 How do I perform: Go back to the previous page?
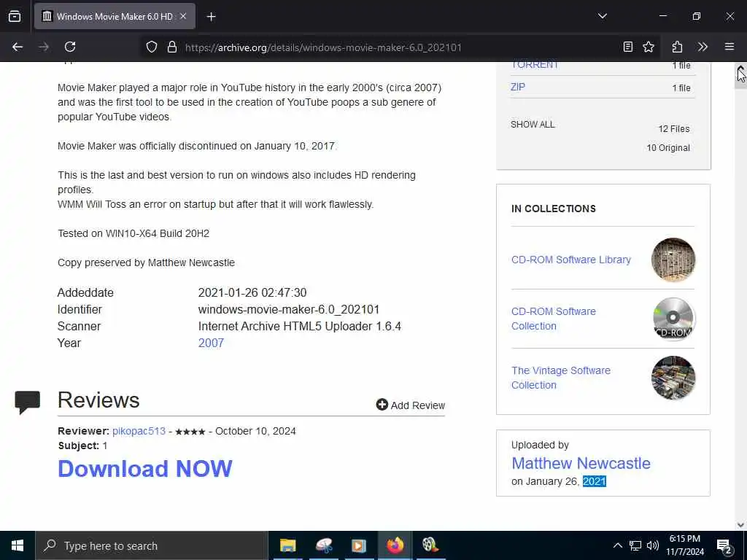(x=18, y=47)
